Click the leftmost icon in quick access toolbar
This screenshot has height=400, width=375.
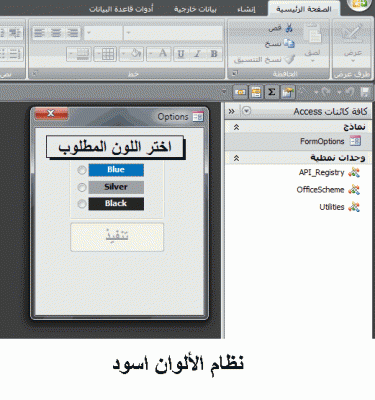click(240, 92)
